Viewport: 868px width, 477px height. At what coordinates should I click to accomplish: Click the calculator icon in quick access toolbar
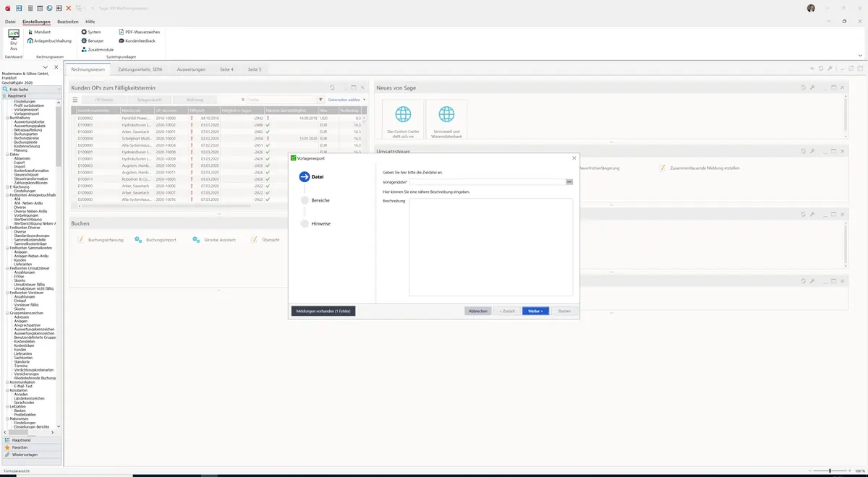30,8
